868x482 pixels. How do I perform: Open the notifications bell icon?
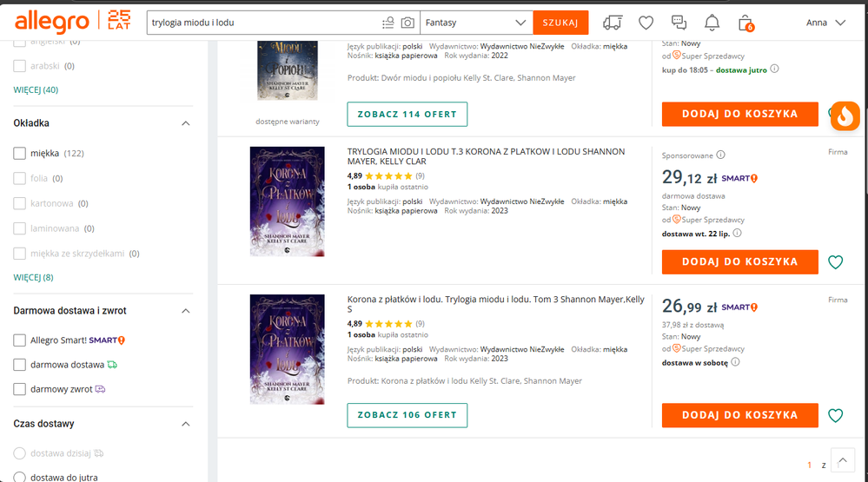(712, 23)
